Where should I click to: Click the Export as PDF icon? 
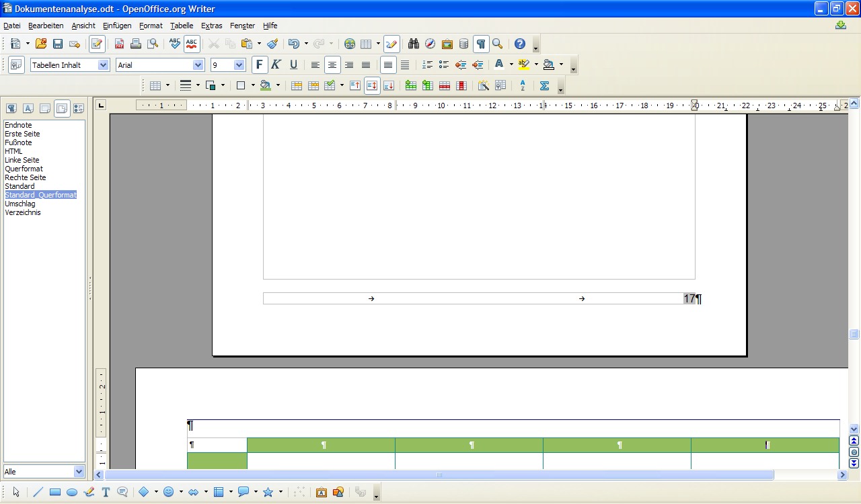(x=119, y=44)
